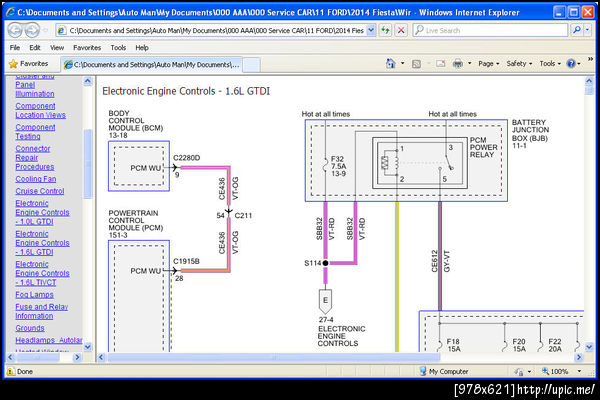Open the Safety dropdown menu
This screenshot has width=600, height=400.
(519, 64)
